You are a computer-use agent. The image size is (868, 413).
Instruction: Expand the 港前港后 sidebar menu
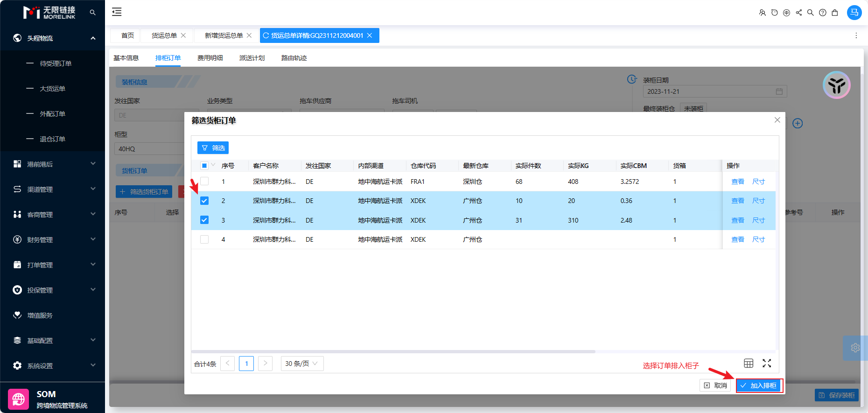52,164
